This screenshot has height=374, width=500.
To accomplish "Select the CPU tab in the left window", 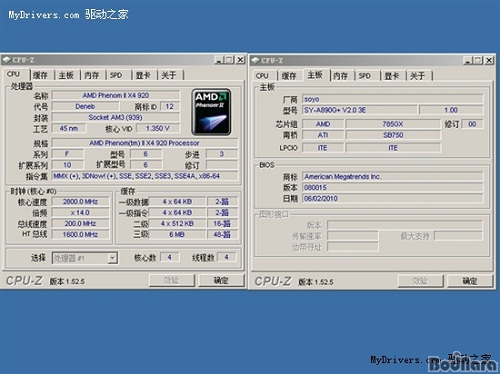I will (14, 74).
